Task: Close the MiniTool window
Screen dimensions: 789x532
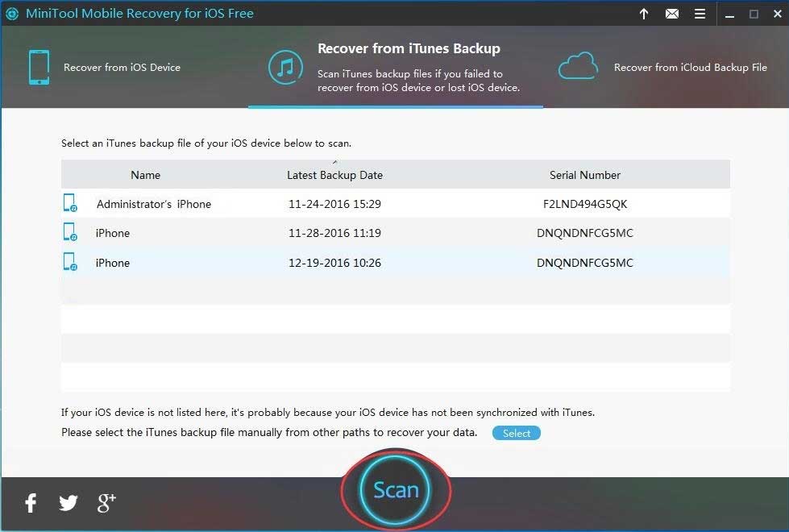Action: click(777, 14)
